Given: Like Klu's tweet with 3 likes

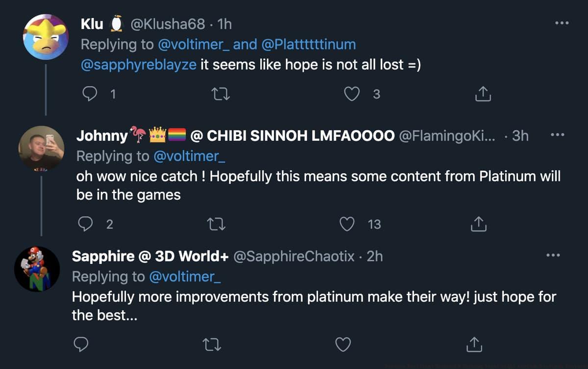Looking at the screenshot, I should coord(352,93).
